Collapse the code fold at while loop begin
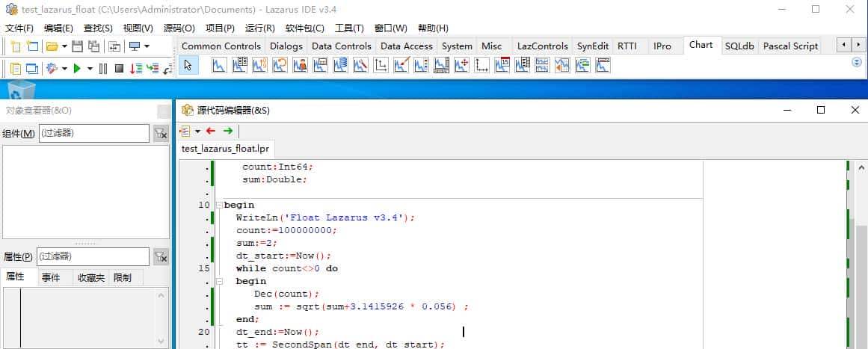The height and width of the screenshot is (349, 868). (x=219, y=281)
